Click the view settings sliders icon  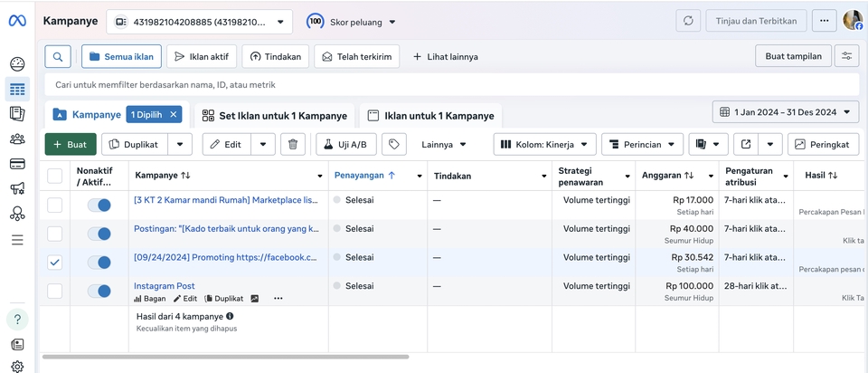[x=846, y=56]
